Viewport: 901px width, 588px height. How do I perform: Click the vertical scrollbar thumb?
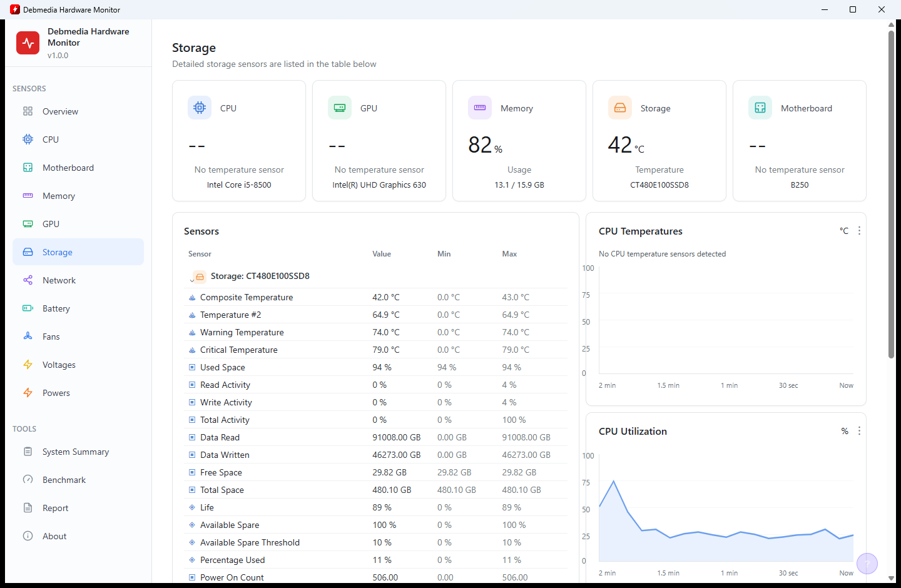coord(891,194)
